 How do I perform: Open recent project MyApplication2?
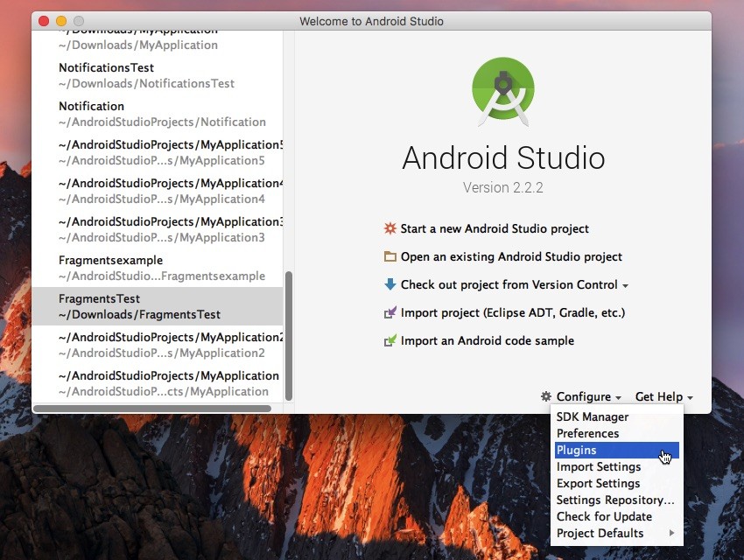click(158, 345)
